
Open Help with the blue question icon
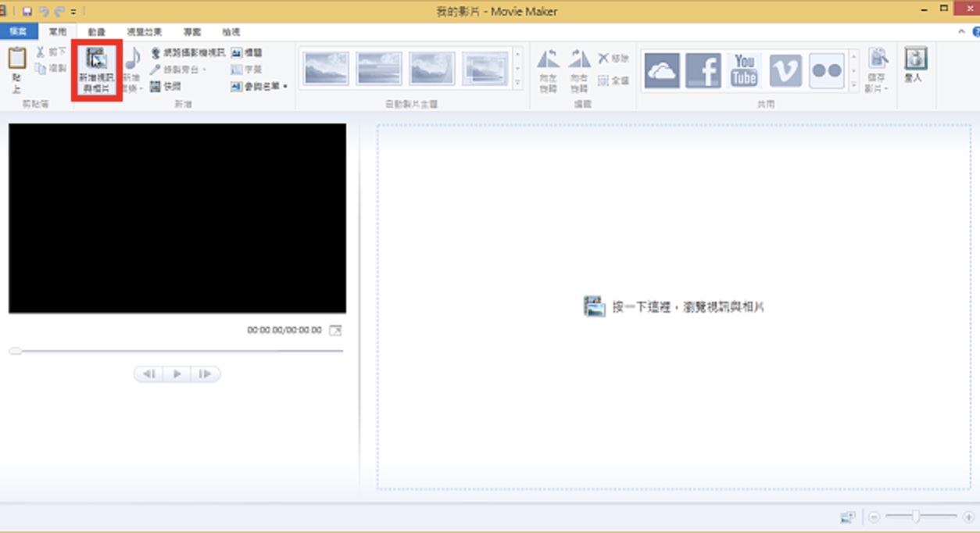click(x=976, y=32)
